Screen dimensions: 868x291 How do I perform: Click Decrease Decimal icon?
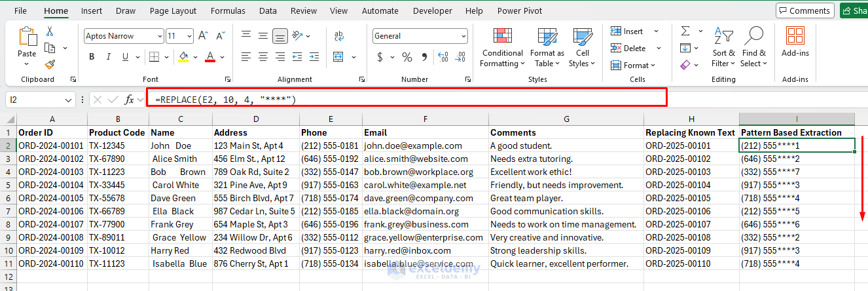tap(461, 57)
